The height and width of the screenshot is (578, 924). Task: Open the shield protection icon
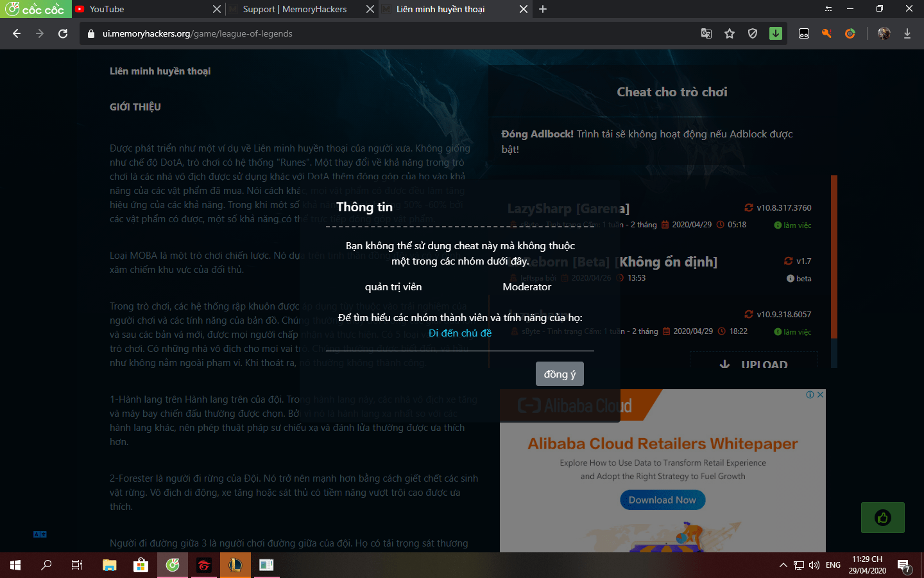753,33
